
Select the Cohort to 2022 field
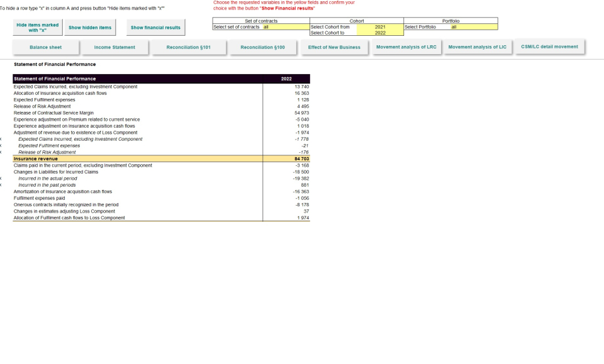380,33
